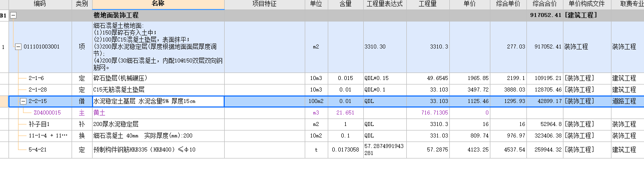The height and width of the screenshot is (182, 644).
Task: Select the 工程量 column header
Action: 427,4
